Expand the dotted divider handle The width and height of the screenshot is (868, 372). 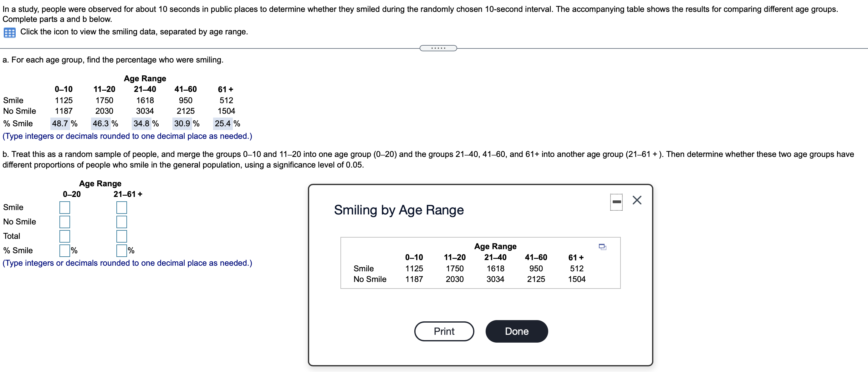[x=438, y=48]
